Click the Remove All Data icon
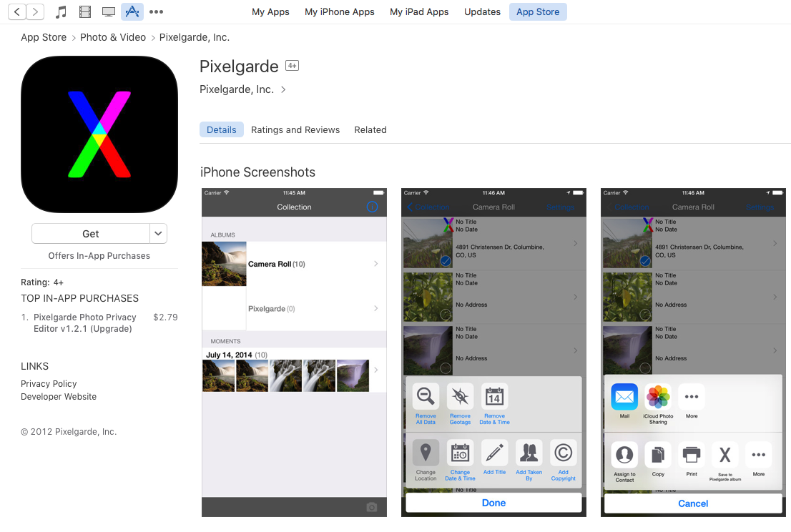Image resolution: width=791 pixels, height=532 pixels. point(426,397)
